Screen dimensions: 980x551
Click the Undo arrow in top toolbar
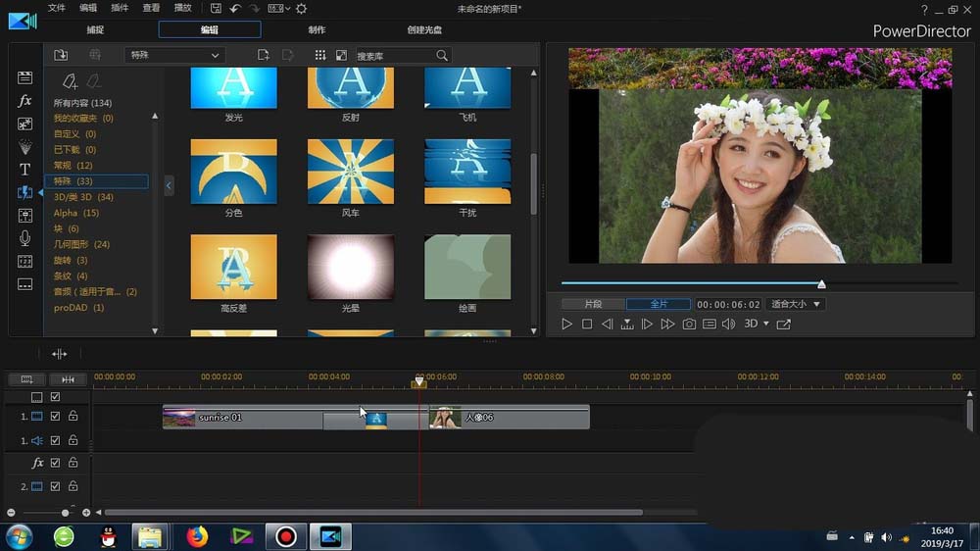(235, 9)
